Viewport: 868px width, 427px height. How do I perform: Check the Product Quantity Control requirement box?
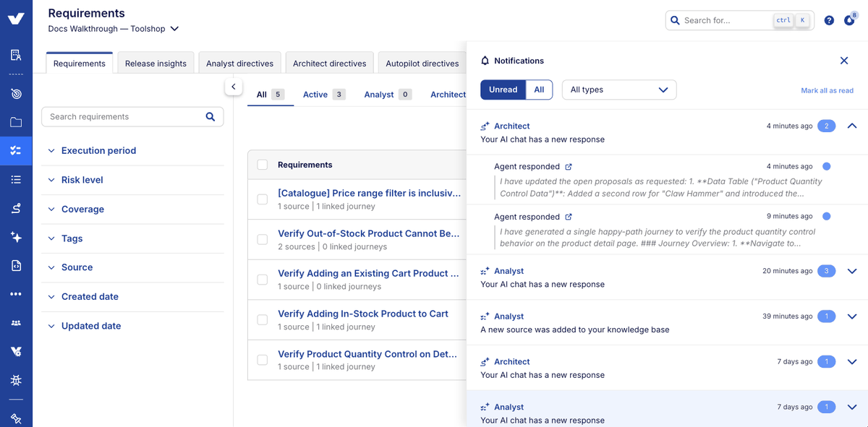click(263, 360)
